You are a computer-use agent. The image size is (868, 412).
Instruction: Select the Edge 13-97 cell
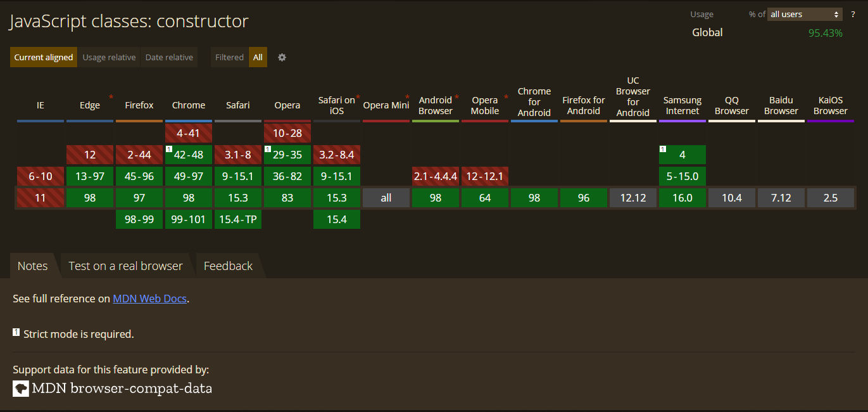(x=90, y=176)
